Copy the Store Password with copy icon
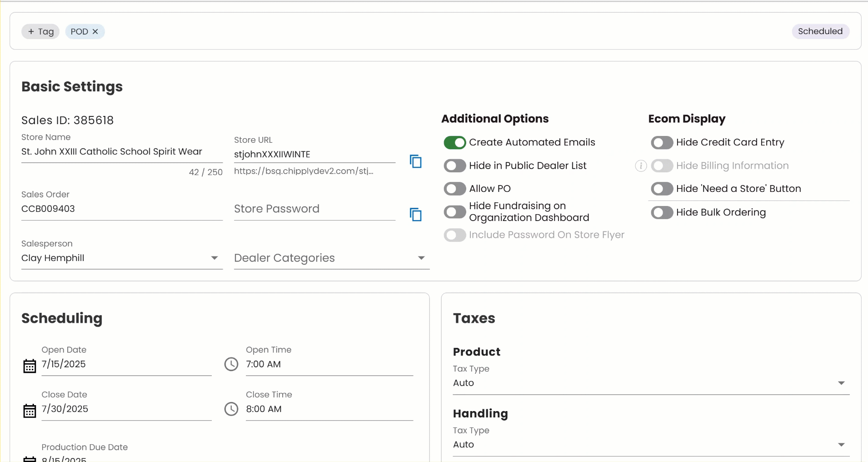The width and height of the screenshot is (868, 462). tap(415, 215)
